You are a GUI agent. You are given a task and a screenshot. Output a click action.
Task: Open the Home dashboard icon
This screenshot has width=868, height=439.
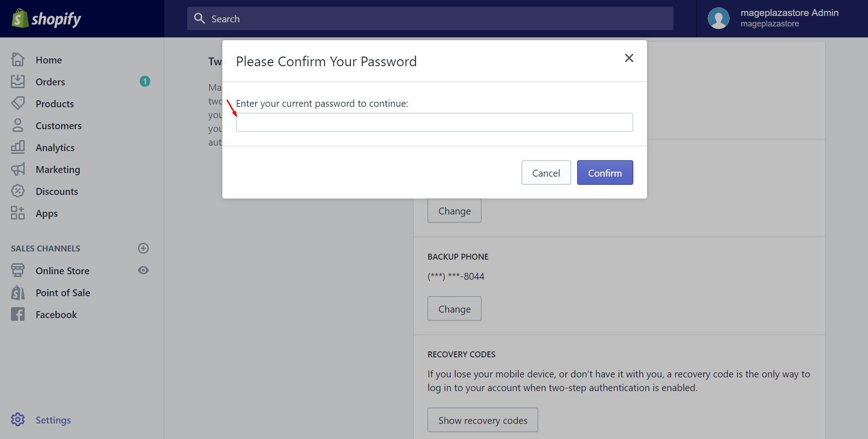(18, 59)
